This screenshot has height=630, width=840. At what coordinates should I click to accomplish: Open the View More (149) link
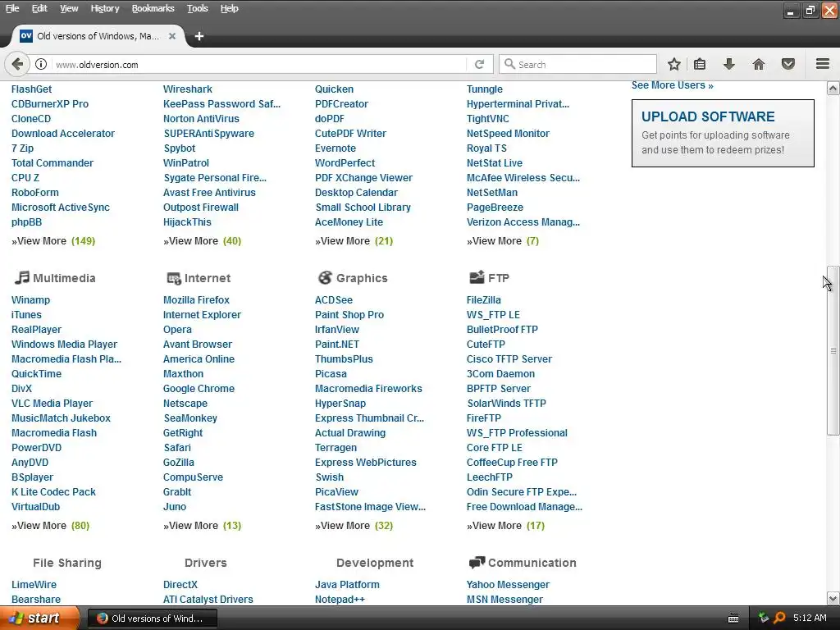[x=53, y=241]
